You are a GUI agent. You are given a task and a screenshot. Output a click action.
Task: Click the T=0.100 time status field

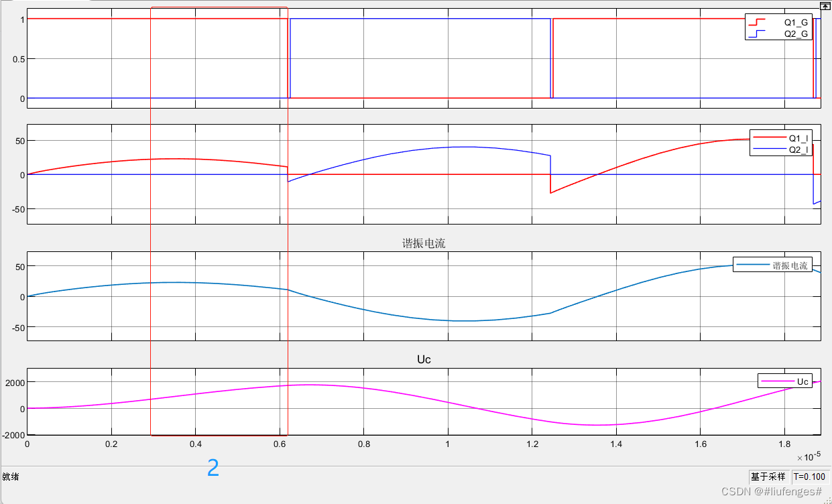(809, 477)
